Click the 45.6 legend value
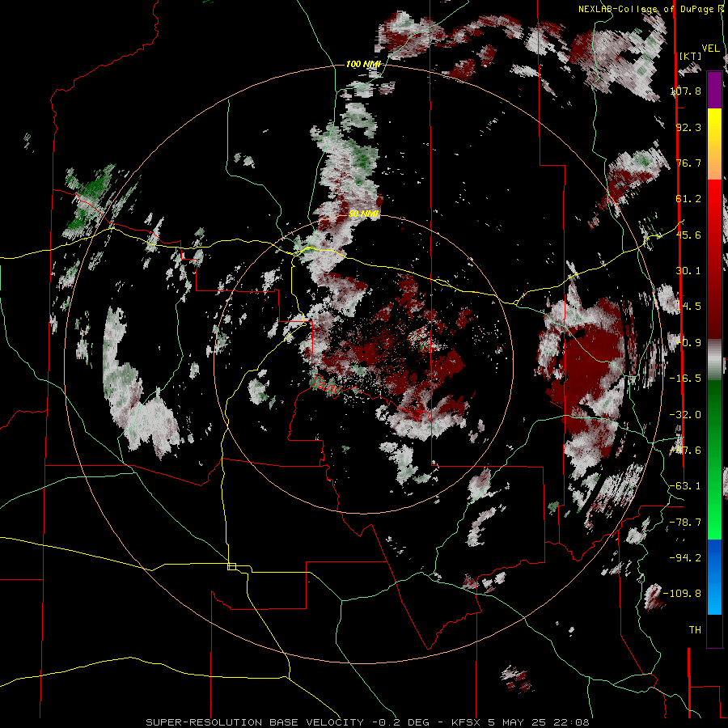 [x=688, y=235]
